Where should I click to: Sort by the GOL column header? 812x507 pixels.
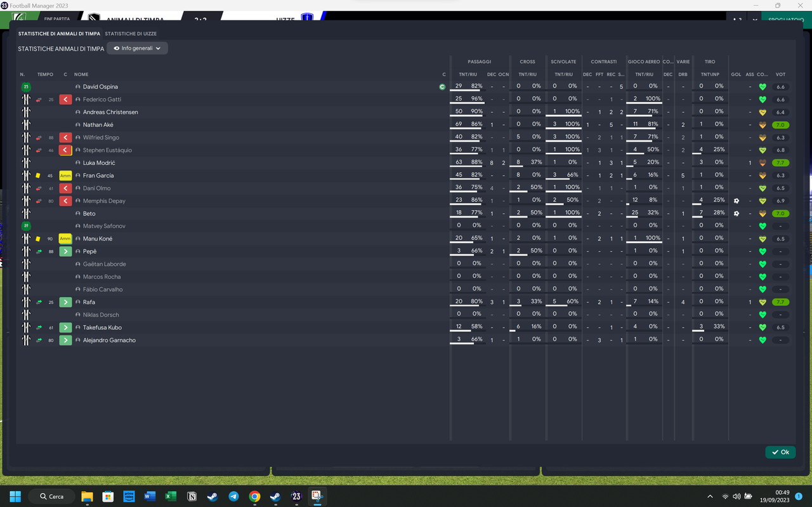coord(736,74)
